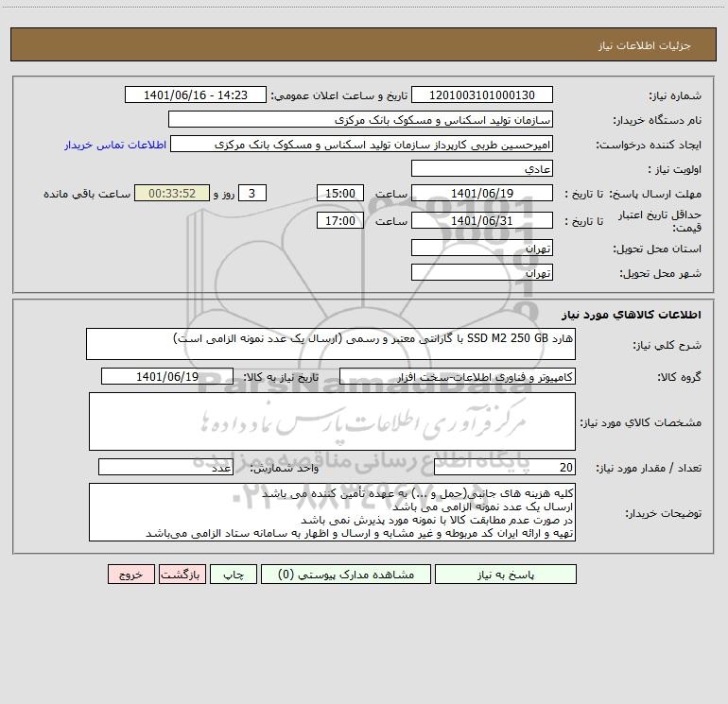The image size is (728, 704).
Task: Click the quantity field showing 20
Action: click(505, 468)
